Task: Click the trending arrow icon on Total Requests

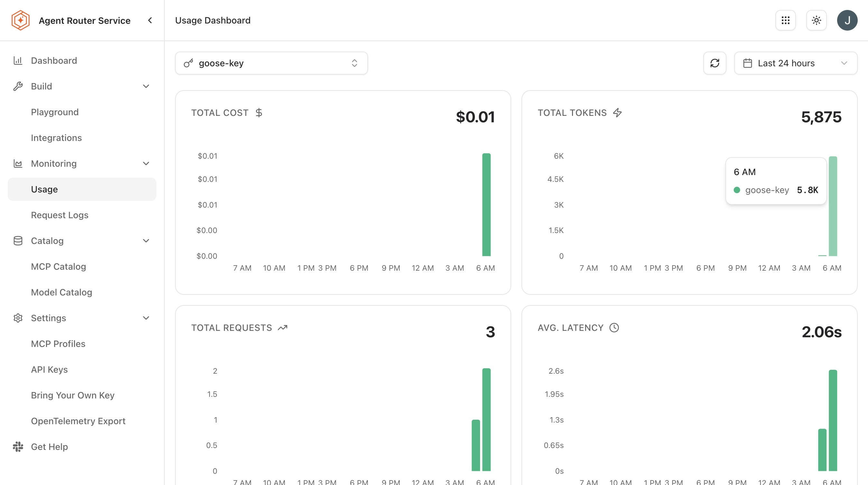Action: (x=282, y=328)
